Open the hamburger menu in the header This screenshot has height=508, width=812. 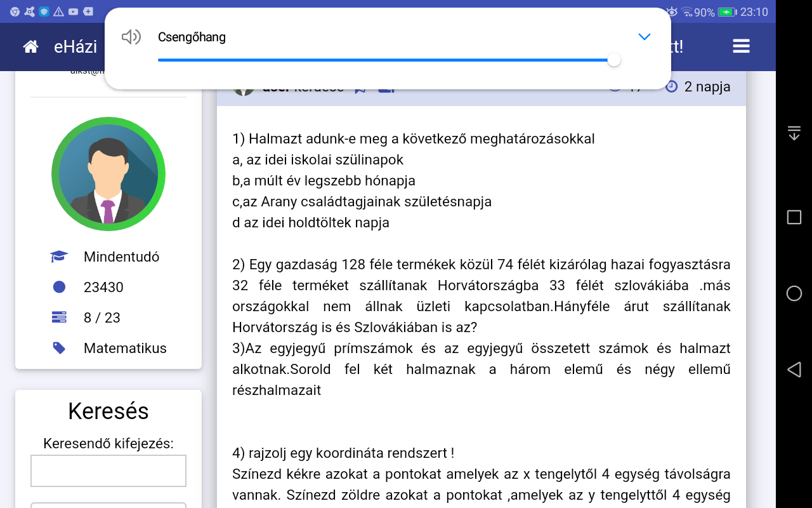[741, 46]
